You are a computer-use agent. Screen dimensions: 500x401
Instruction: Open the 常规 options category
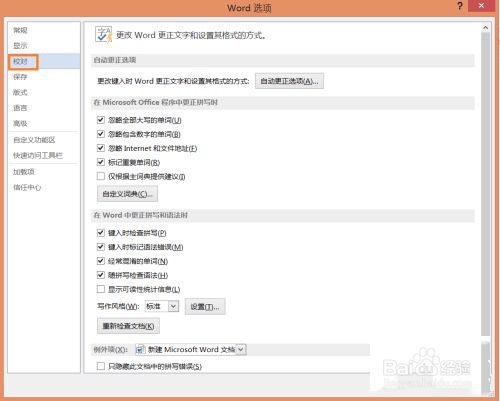20,30
